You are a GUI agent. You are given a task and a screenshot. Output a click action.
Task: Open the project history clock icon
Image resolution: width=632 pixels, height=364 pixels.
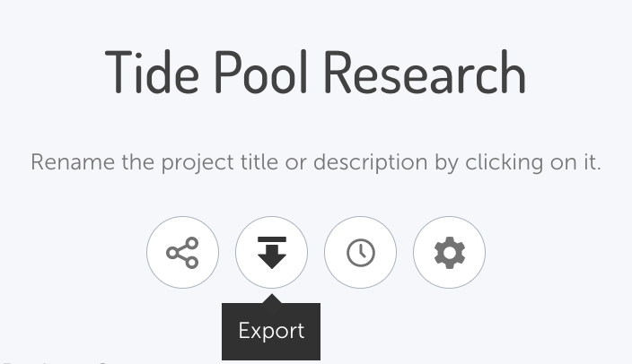click(360, 253)
